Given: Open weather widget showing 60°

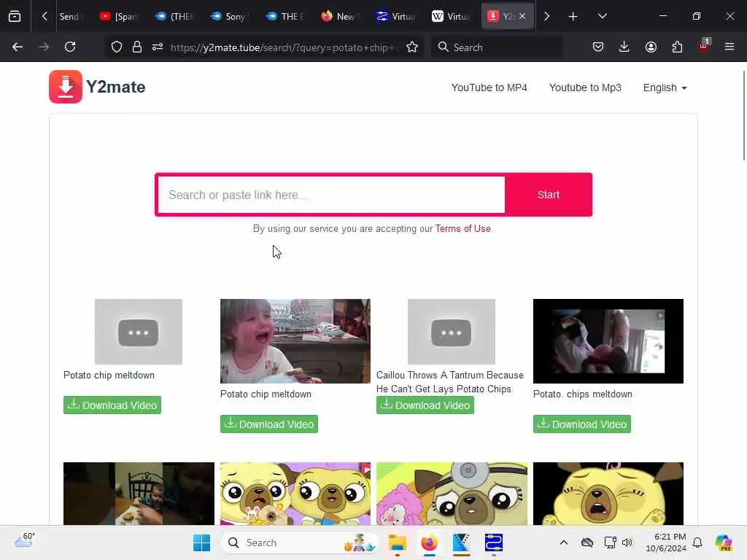Looking at the screenshot, I should 24,540.
